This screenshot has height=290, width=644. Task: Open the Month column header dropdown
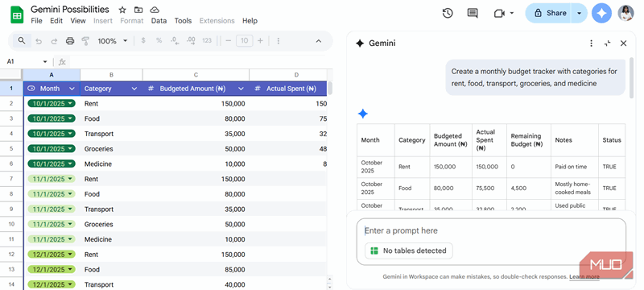[72, 89]
